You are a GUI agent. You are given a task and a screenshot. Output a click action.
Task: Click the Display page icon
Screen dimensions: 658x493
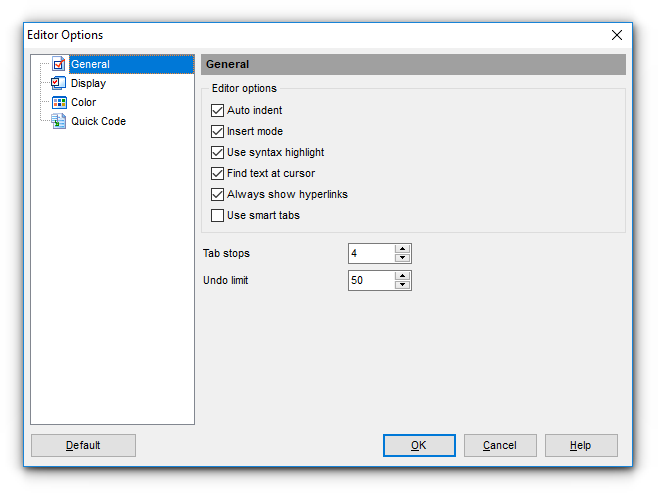59,84
